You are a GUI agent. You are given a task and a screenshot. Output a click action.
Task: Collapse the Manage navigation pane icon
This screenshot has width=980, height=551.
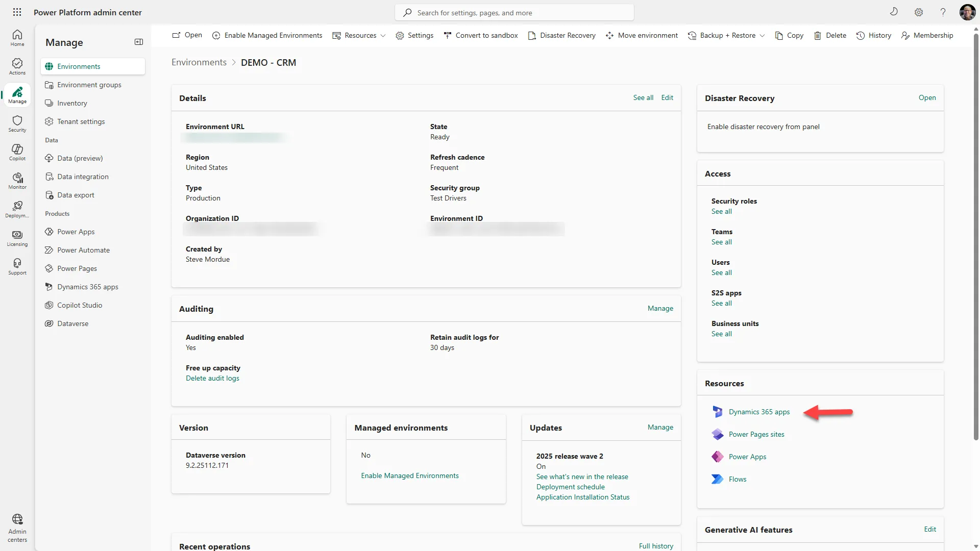(x=138, y=42)
